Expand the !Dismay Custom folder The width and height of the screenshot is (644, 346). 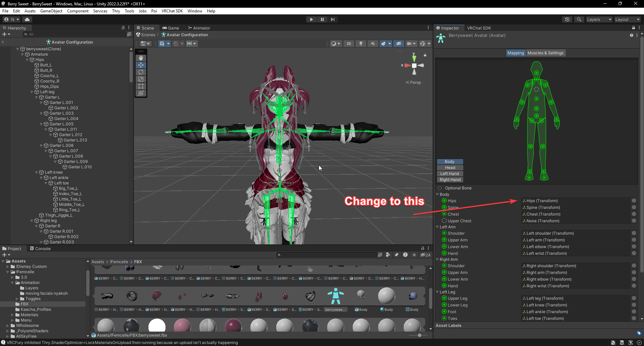[8, 267]
